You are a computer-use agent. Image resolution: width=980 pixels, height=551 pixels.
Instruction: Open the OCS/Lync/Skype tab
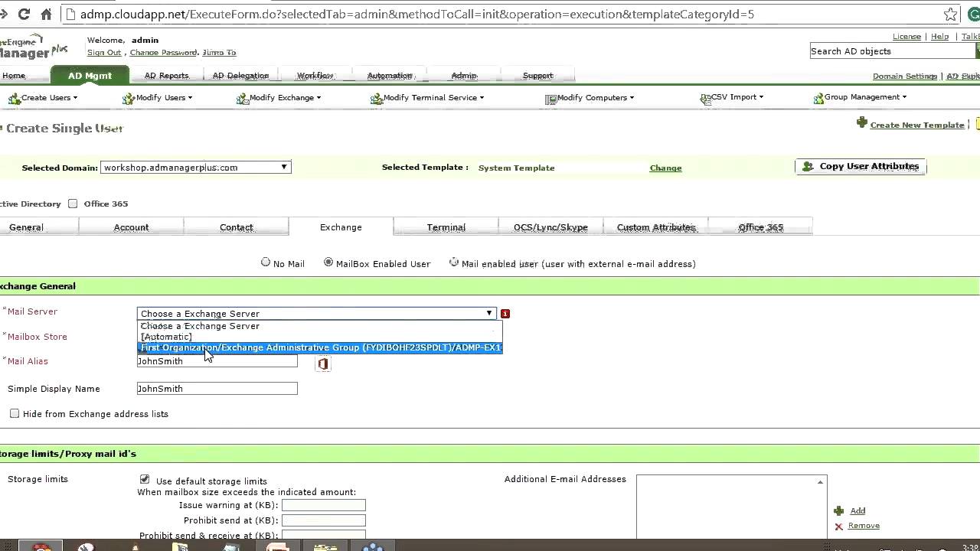pos(550,227)
